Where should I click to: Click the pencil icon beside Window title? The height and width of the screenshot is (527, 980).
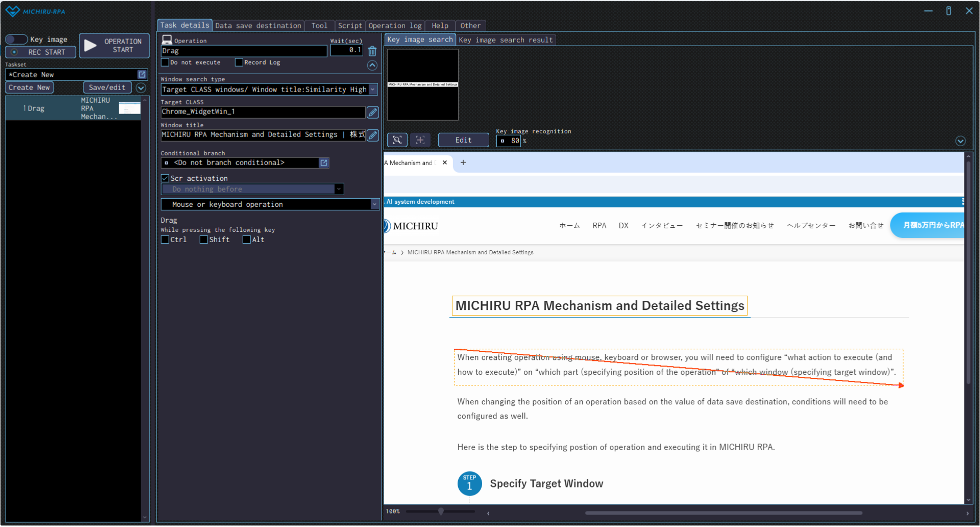coord(373,135)
